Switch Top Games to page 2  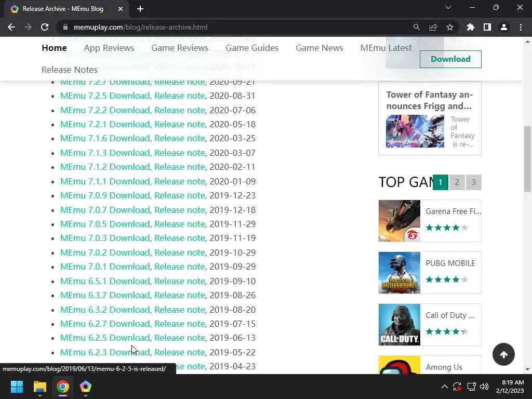[x=457, y=182]
